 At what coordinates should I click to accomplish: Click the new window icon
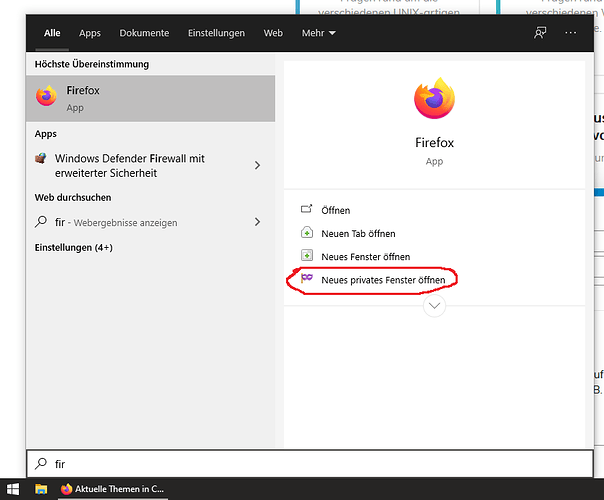[307, 255]
